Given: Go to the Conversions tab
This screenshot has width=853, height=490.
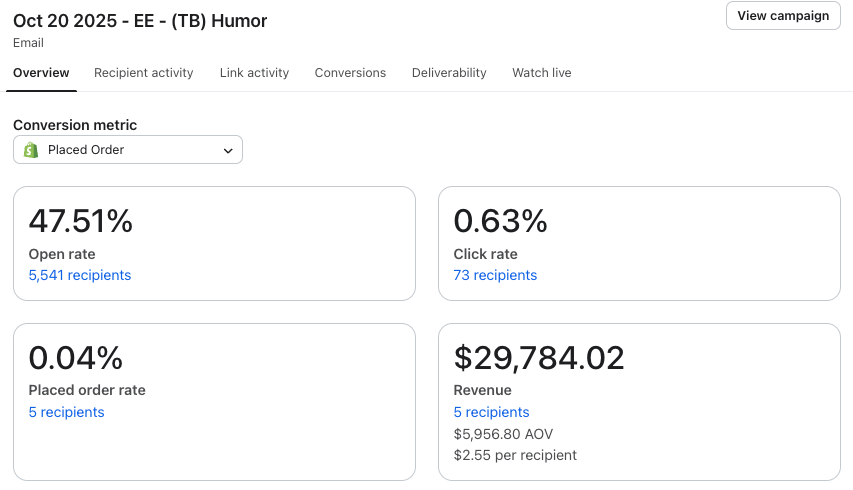Looking at the screenshot, I should 350,73.
